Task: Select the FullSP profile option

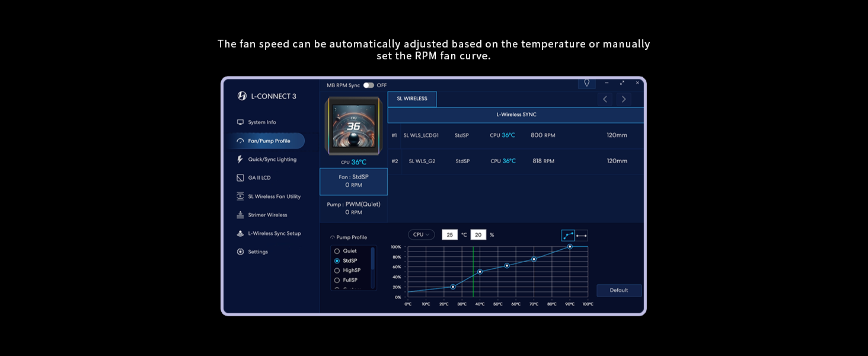Action: pos(337,280)
